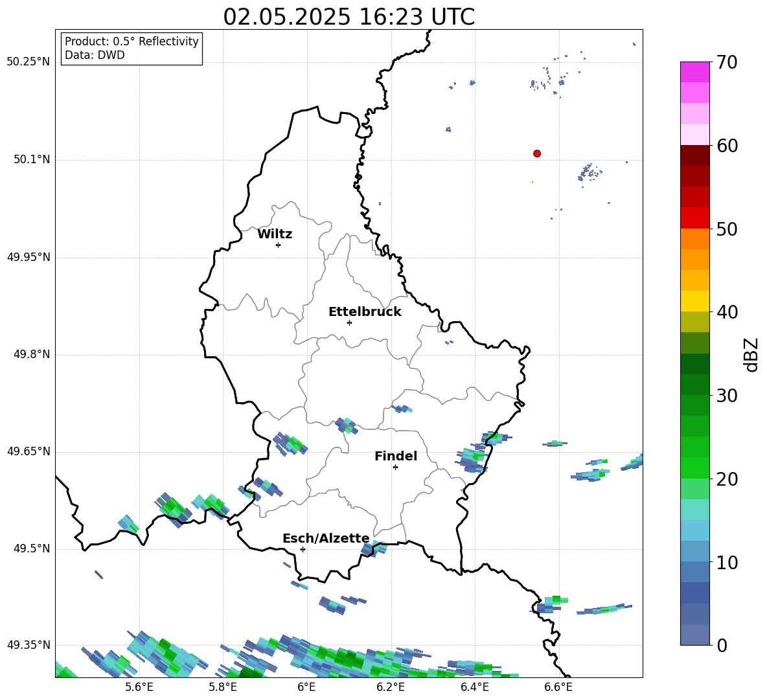The height and width of the screenshot is (700, 767).
Task: Click the bright green swatch just above 20 dBZ
Action: (694, 468)
